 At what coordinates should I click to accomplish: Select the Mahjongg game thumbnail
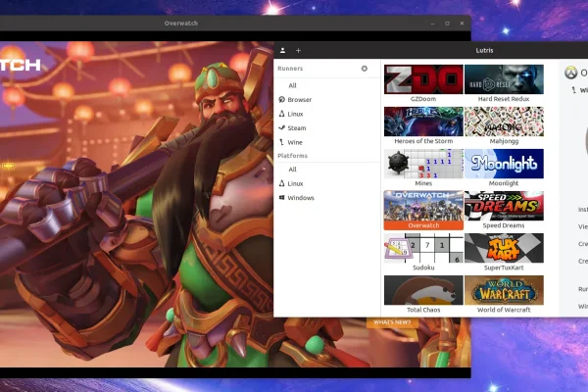click(504, 122)
